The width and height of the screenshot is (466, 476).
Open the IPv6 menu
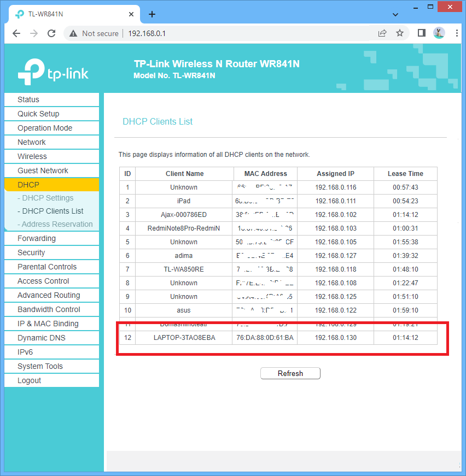(51, 352)
